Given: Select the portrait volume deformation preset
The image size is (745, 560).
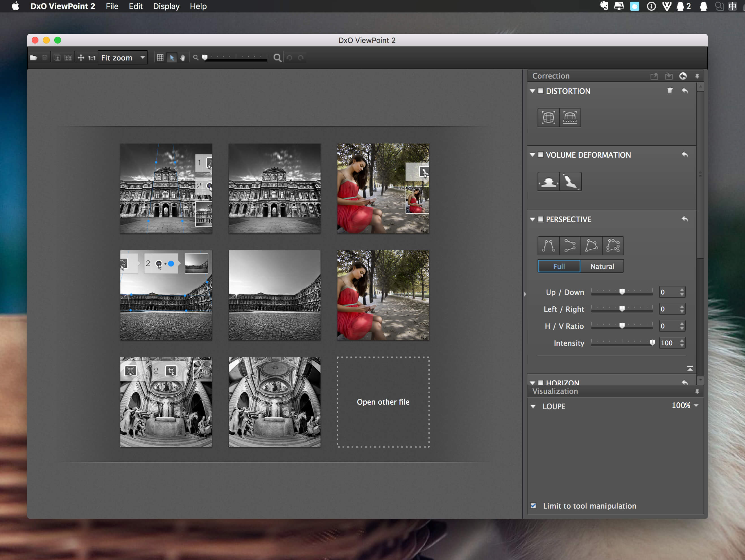Looking at the screenshot, I should pos(548,181).
